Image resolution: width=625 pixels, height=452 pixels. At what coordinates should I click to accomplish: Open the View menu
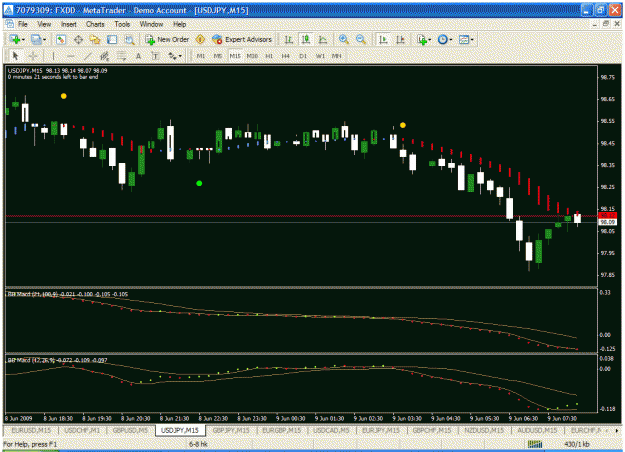tap(44, 24)
